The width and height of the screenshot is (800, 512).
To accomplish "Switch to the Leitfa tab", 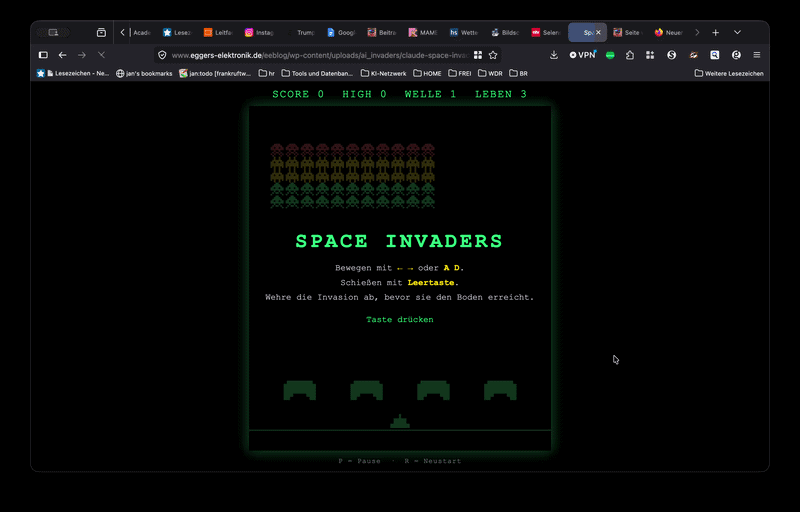I will [218, 33].
